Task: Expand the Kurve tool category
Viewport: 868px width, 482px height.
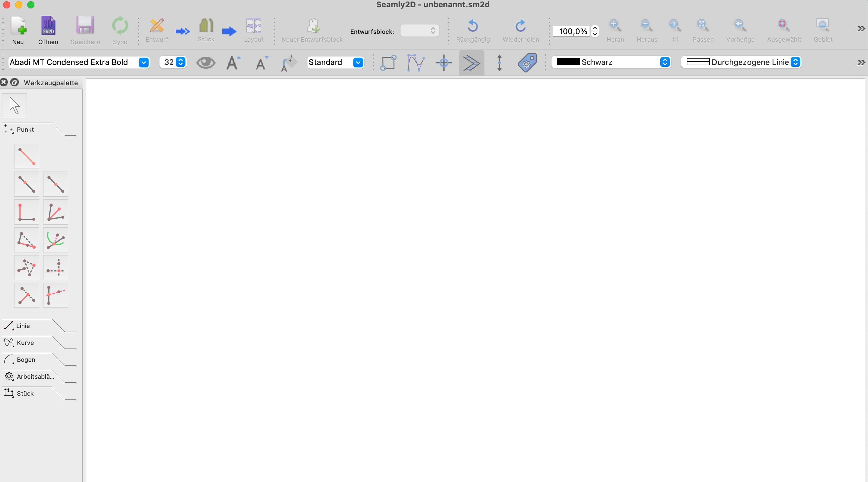Action: (25, 342)
